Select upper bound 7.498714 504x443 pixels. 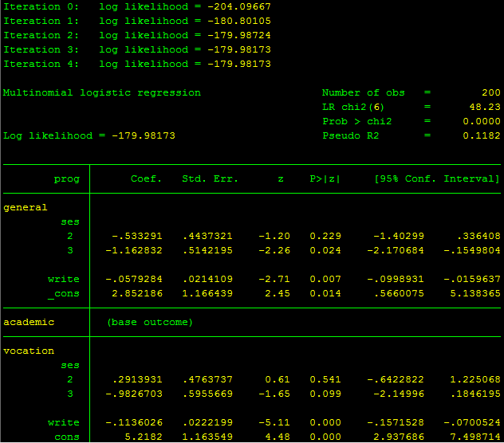475,437
